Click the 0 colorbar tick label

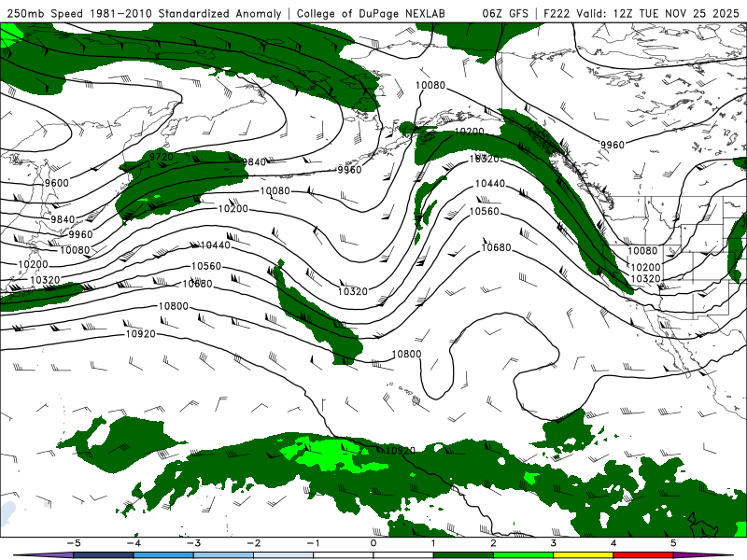click(373, 543)
